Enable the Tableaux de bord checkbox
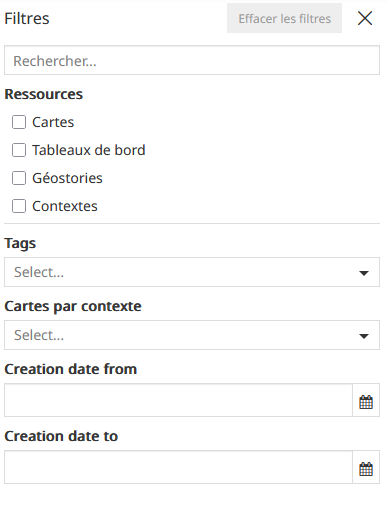 [19, 150]
